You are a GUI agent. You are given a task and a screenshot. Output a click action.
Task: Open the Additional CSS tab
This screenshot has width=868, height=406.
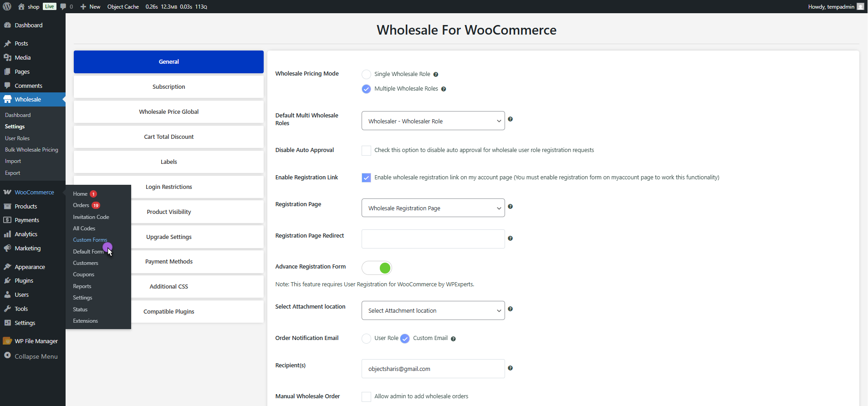[168, 286]
